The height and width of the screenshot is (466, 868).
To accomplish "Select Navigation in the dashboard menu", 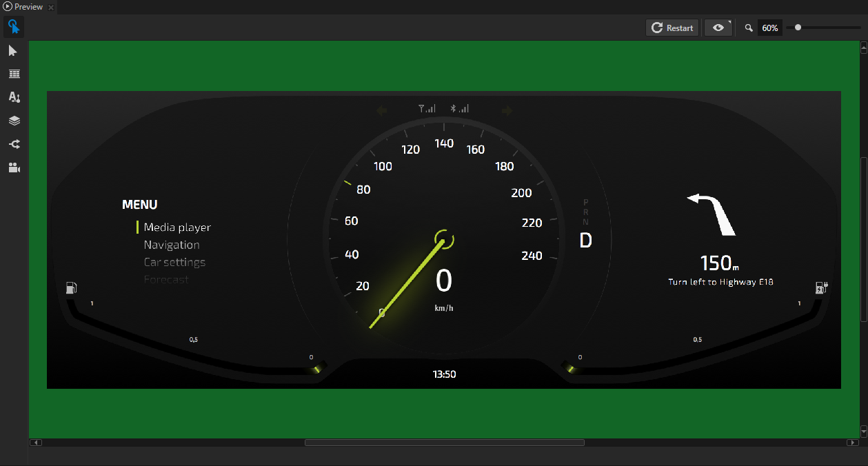I will tap(172, 245).
